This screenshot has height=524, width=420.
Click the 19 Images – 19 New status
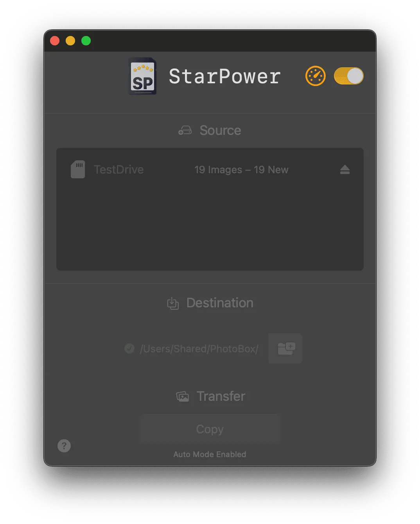241,170
